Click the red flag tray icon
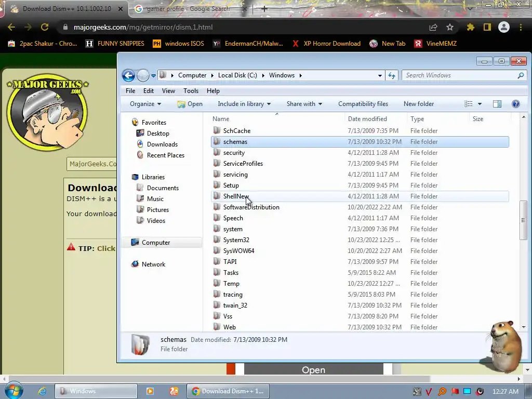This screenshot has height=399, width=532. click(x=455, y=392)
